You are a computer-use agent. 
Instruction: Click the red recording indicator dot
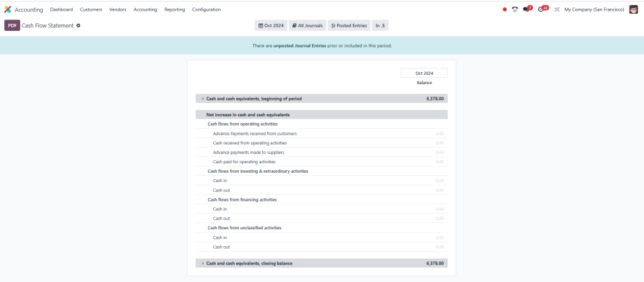tap(505, 9)
